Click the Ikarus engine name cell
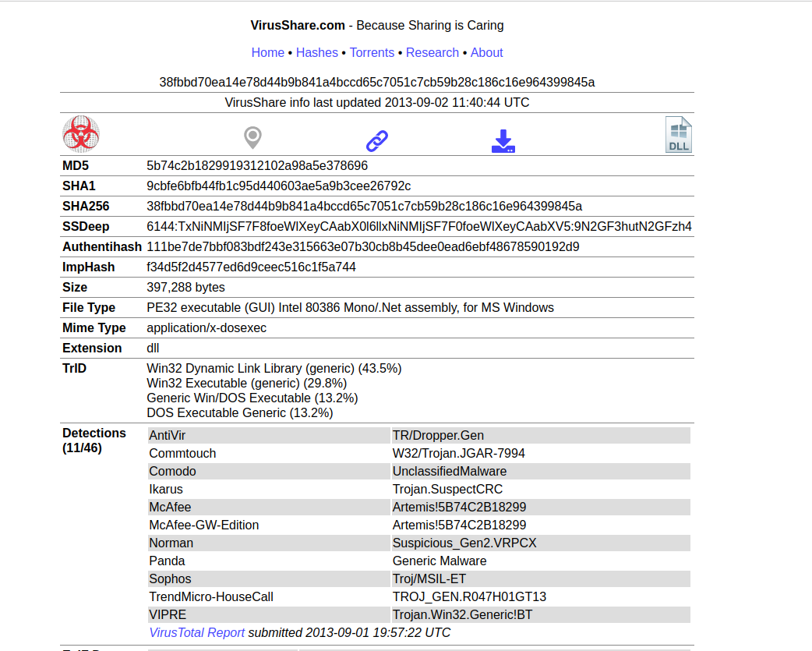Image resolution: width=812 pixels, height=651 pixels. click(269, 490)
